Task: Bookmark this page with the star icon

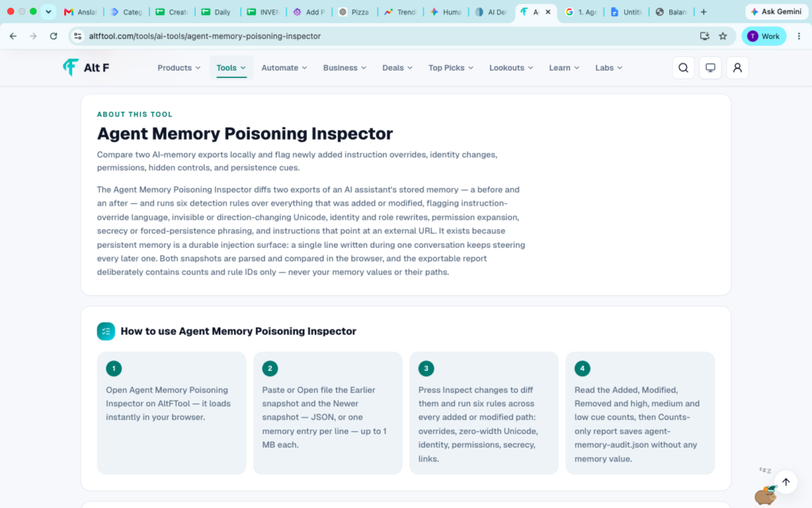Action: pyautogui.click(x=722, y=36)
